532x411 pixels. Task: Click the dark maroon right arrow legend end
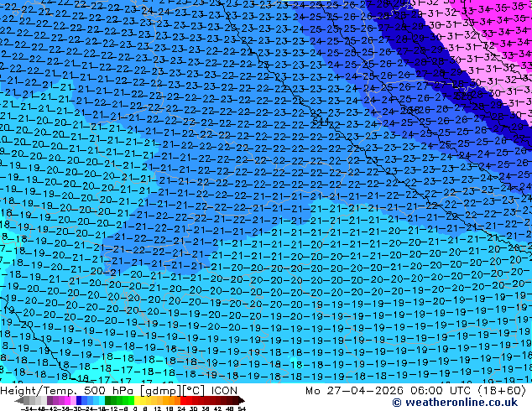tap(241, 400)
